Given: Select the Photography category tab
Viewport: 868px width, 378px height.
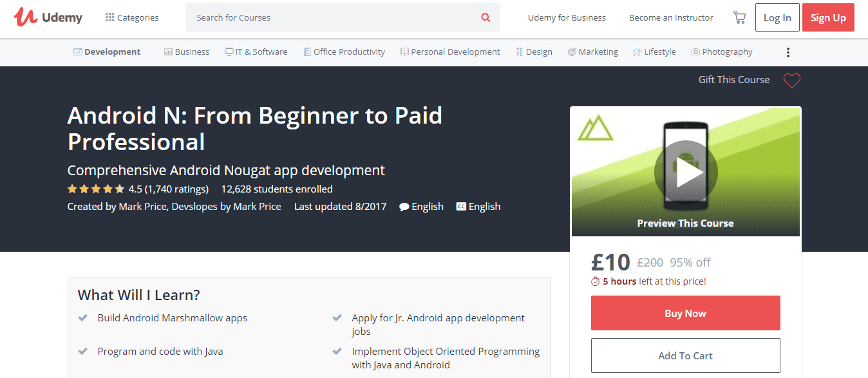Looking at the screenshot, I should point(722,52).
